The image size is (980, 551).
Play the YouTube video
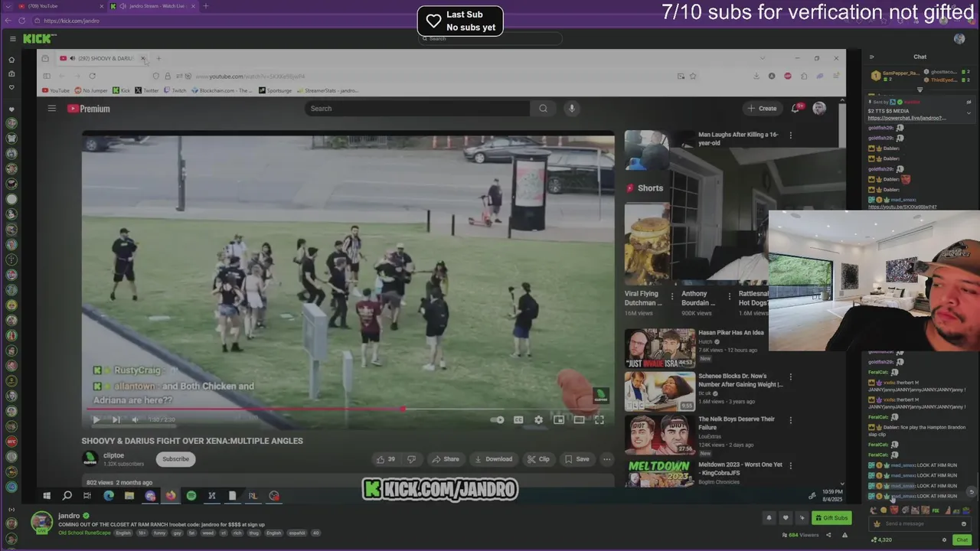tap(96, 419)
